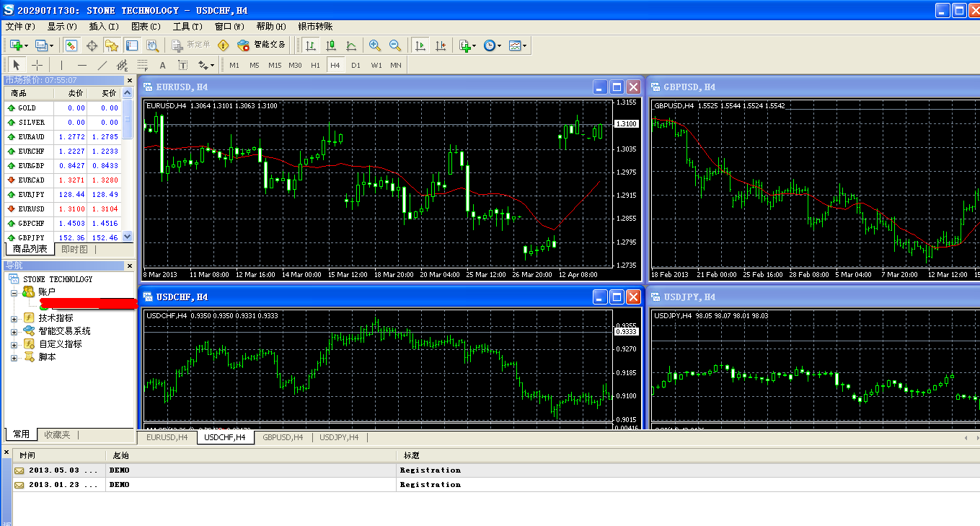Image resolution: width=980 pixels, height=526 pixels.
Task: Open the chart profiles icon
Action: (42, 45)
